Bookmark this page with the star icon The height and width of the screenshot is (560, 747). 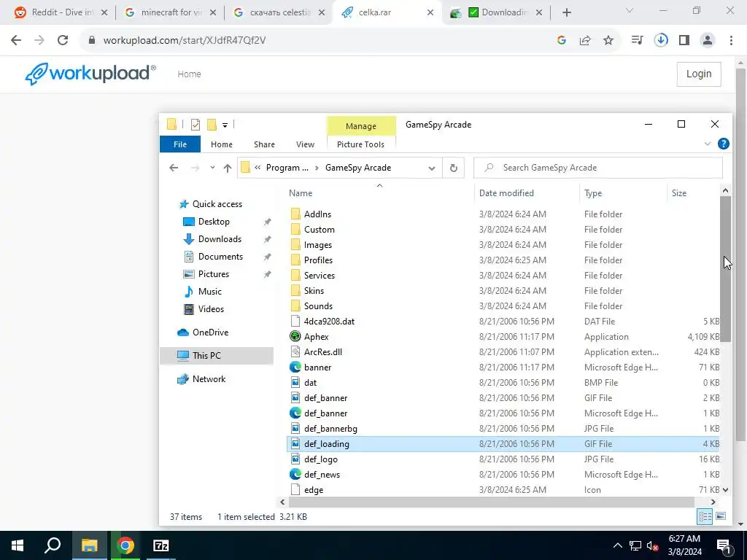[608, 41]
